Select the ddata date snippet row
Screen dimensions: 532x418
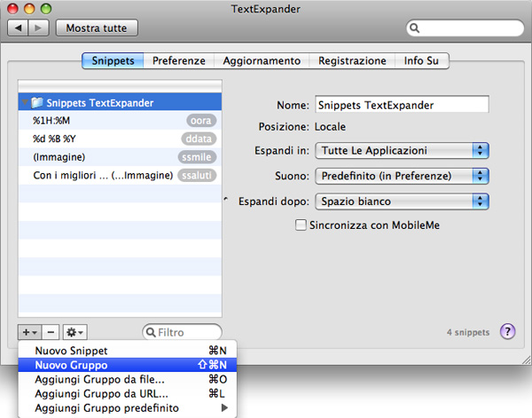[x=117, y=138]
